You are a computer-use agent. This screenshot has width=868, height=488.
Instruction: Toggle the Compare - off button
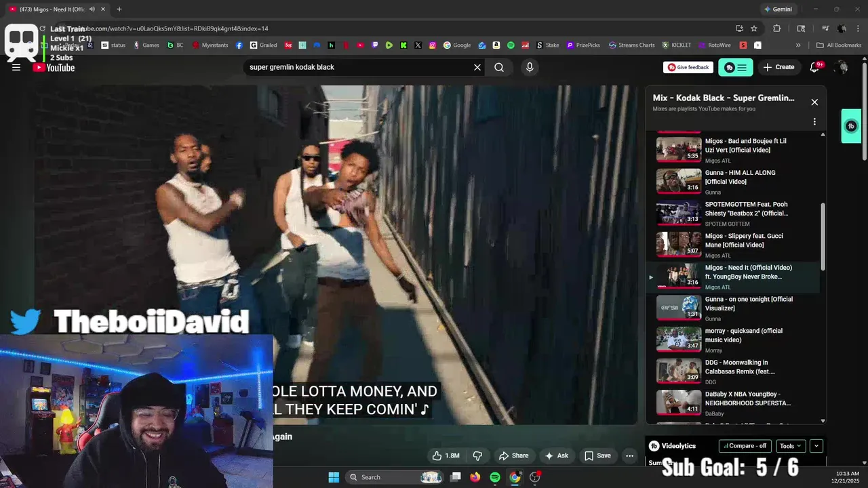pyautogui.click(x=745, y=446)
